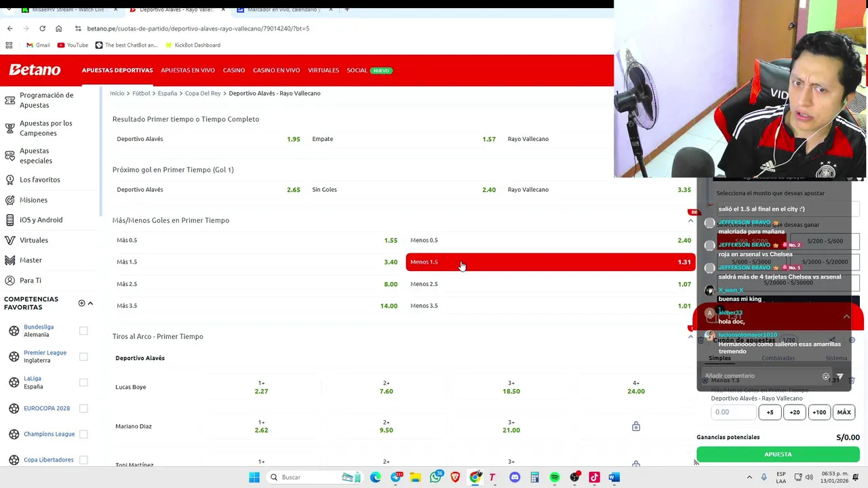This screenshot has width=868, height=488.
Task: Click the Betano logo
Action: pyautogui.click(x=35, y=70)
